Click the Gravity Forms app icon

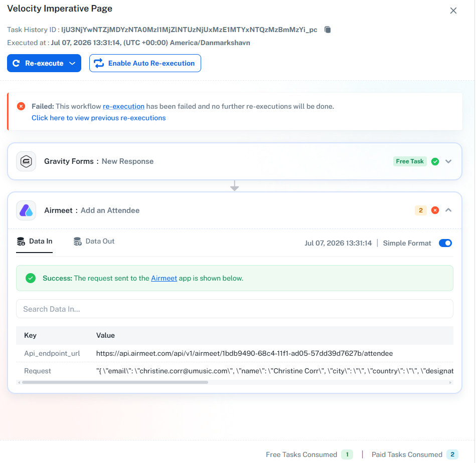26,161
